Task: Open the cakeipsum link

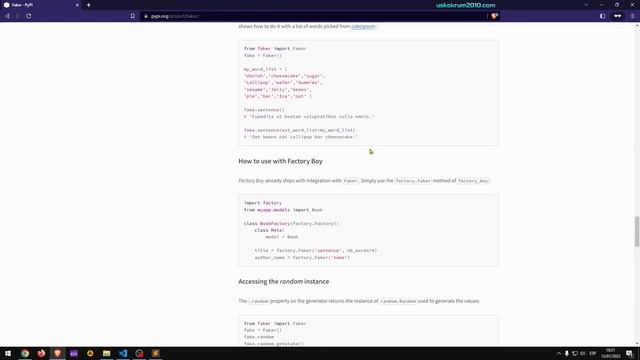Action: point(363,26)
